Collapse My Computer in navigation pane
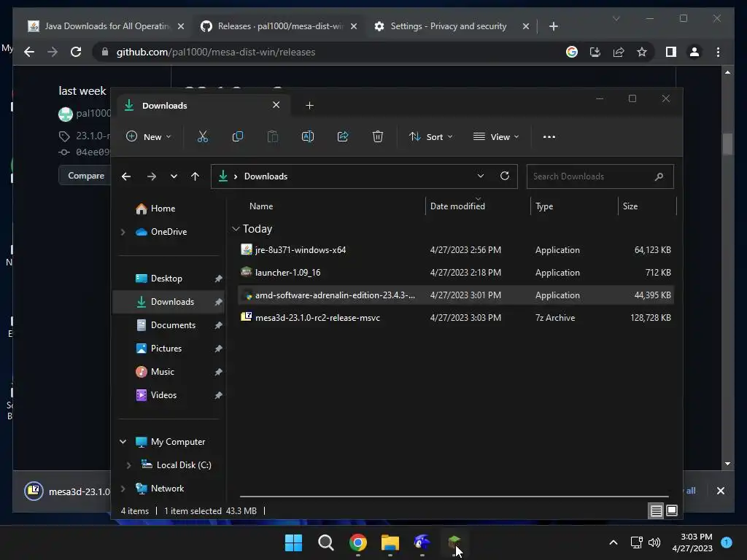747x560 pixels. click(x=123, y=442)
